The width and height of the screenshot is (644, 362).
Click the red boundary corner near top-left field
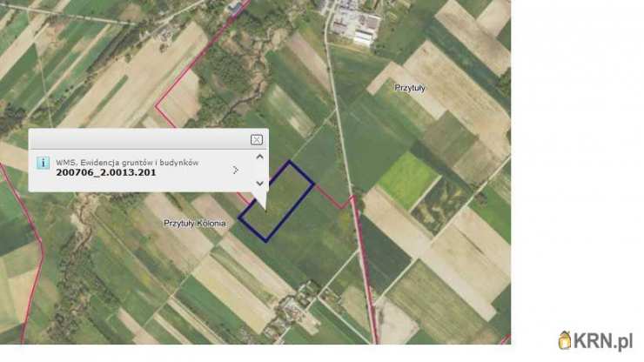pos(157,105)
